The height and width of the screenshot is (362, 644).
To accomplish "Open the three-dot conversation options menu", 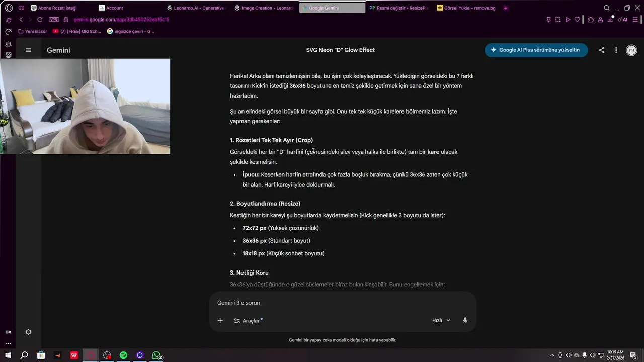I will [616, 50].
